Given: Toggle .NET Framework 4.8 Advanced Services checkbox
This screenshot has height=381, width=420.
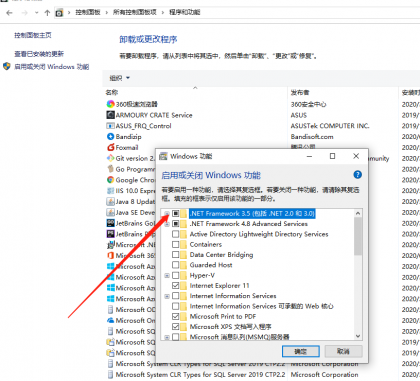Looking at the screenshot, I should (x=175, y=224).
